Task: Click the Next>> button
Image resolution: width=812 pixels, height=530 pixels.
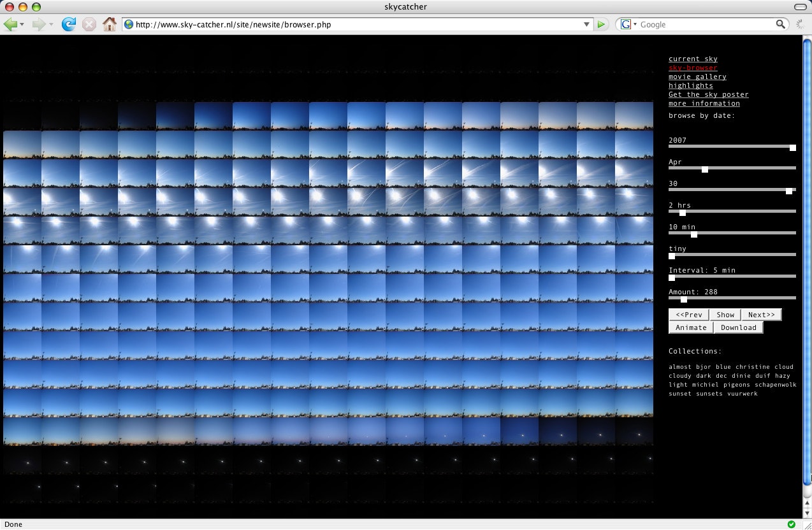Action: [x=761, y=315]
